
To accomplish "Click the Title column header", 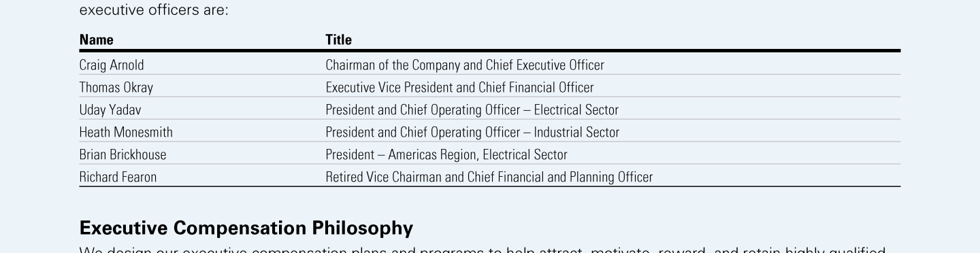I will (x=339, y=39).
